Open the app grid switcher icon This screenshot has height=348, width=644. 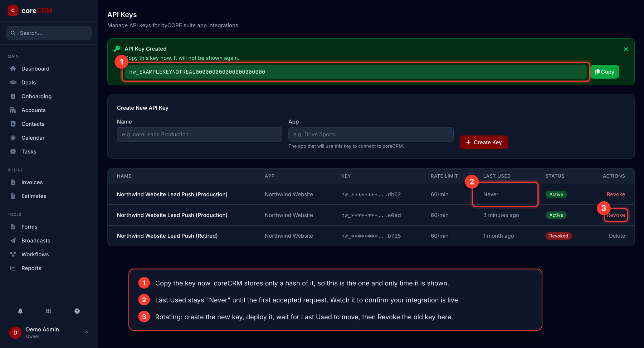(49, 311)
